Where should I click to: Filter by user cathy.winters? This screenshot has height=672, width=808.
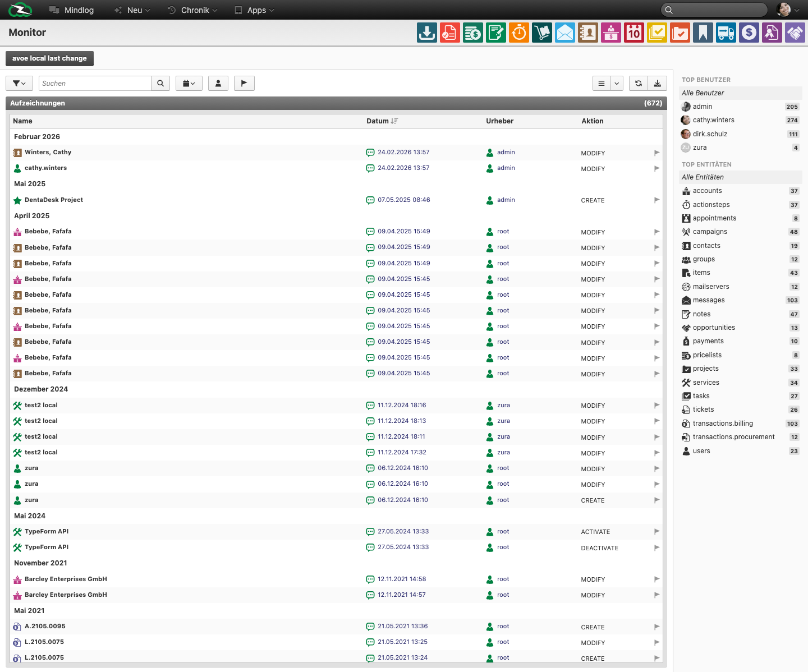[741, 120]
